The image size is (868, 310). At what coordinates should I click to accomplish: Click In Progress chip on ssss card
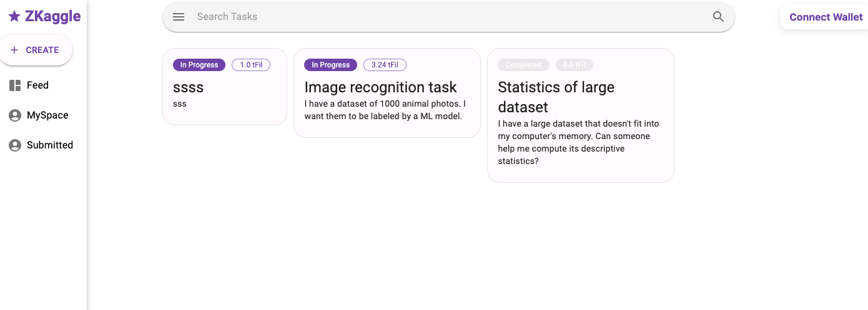199,65
